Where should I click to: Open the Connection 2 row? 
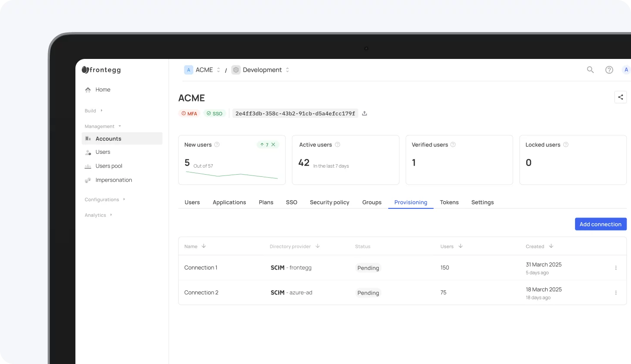pos(402,292)
